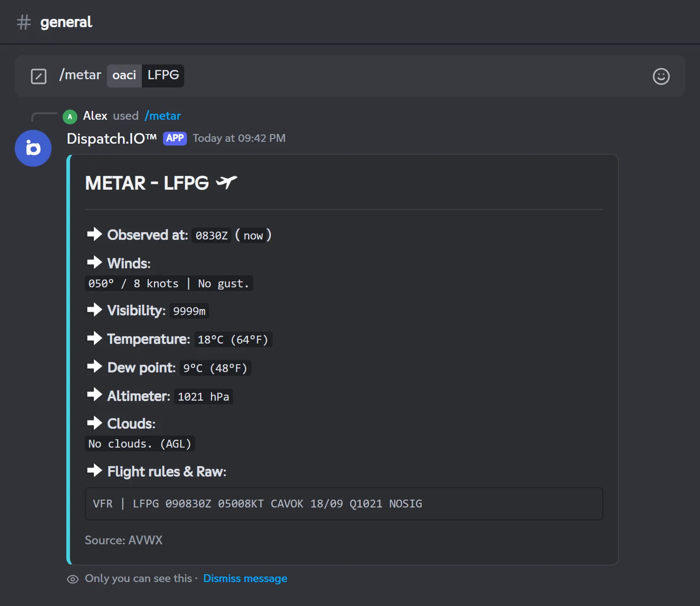Click the arrow icon next to Visibility
Image resolution: width=700 pixels, height=606 pixels.
pyautogui.click(x=94, y=310)
